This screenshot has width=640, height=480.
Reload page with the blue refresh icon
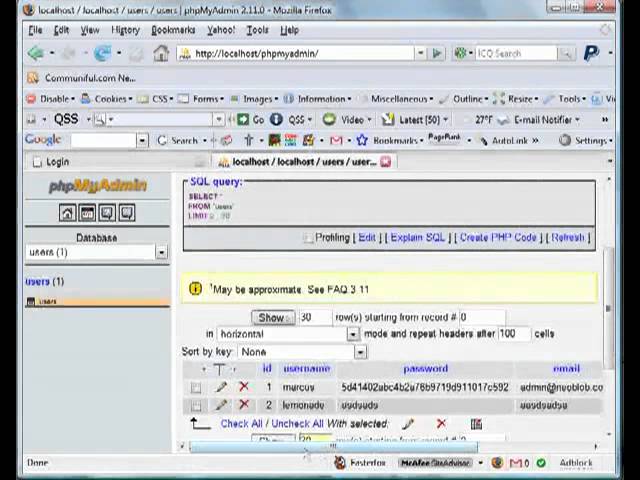[102, 53]
